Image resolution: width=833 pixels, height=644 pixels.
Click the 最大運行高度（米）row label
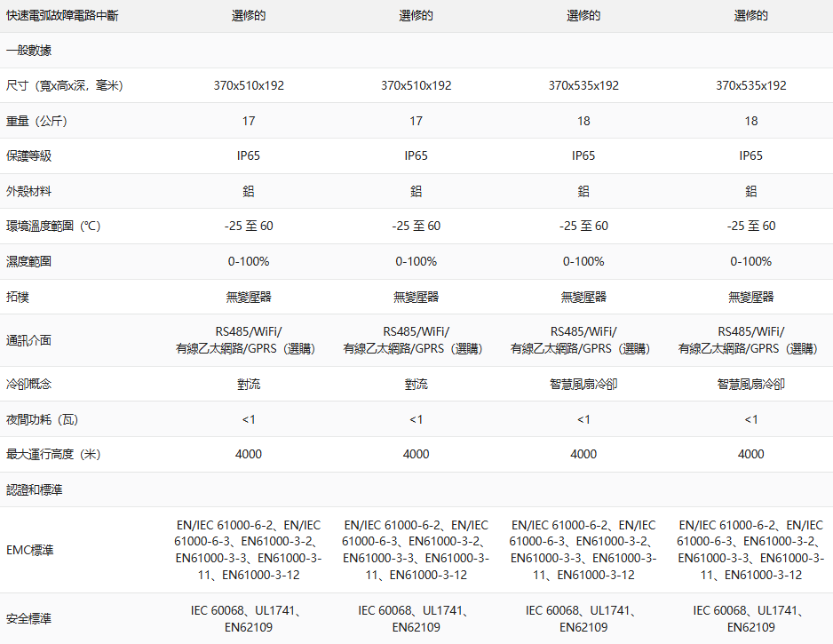click(x=53, y=454)
